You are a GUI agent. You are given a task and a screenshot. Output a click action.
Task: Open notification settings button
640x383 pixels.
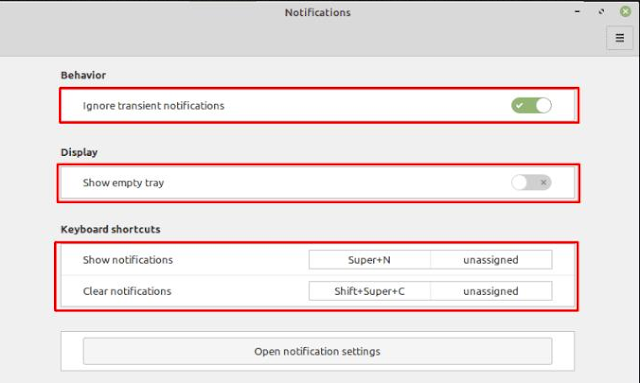click(318, 351)
